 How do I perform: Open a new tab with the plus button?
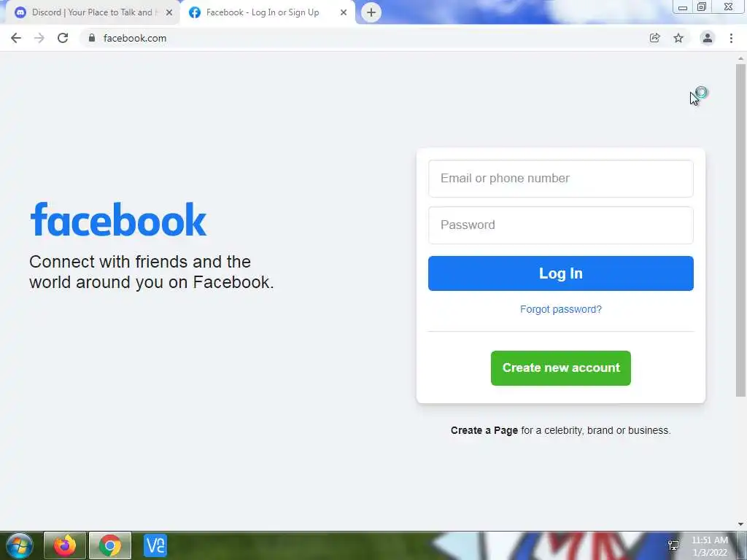[x=371, y=12]
